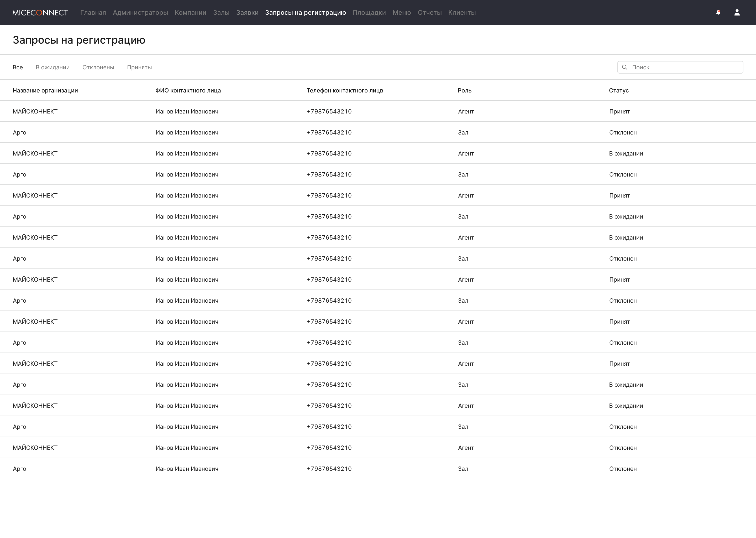
Task: Select the first МАЙСКОННЕКТ row with Принят
Action: click(x=378, y=111)
